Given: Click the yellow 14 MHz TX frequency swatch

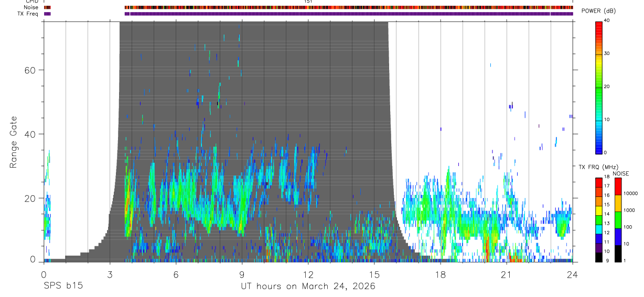Looking at the screenshot, I should tap(598, 210).
